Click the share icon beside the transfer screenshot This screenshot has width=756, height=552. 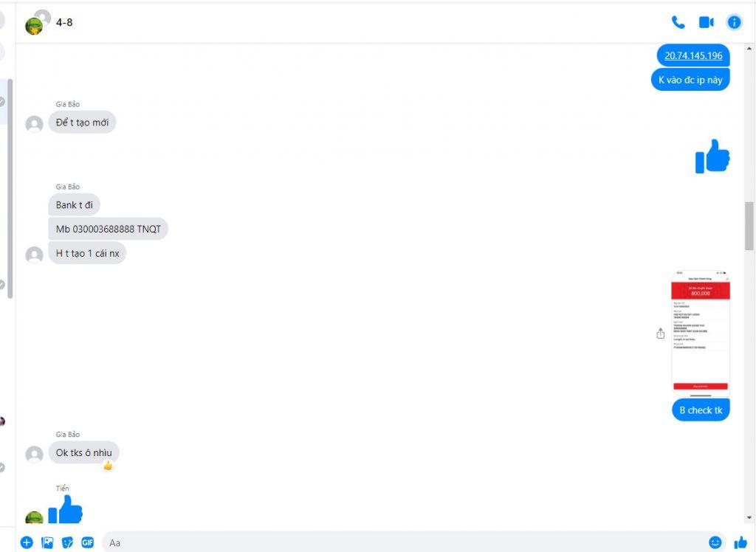pyautogui.click(x=661, y=333)
